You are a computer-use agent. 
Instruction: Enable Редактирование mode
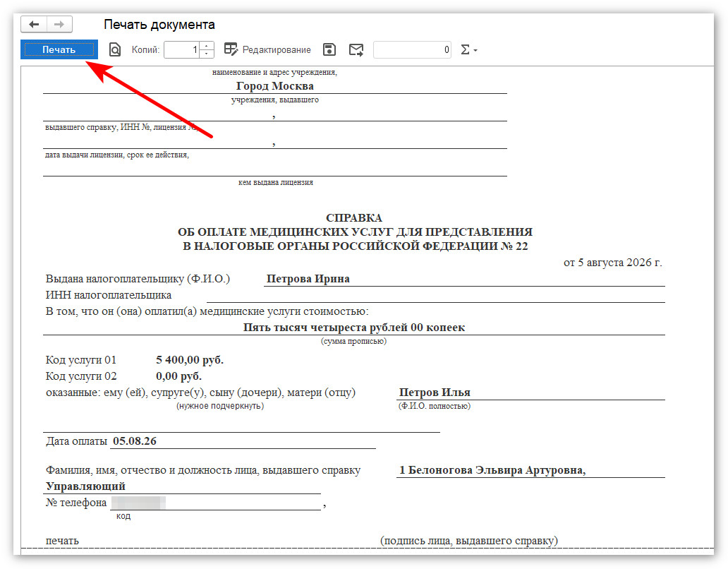tap(267, 49)
